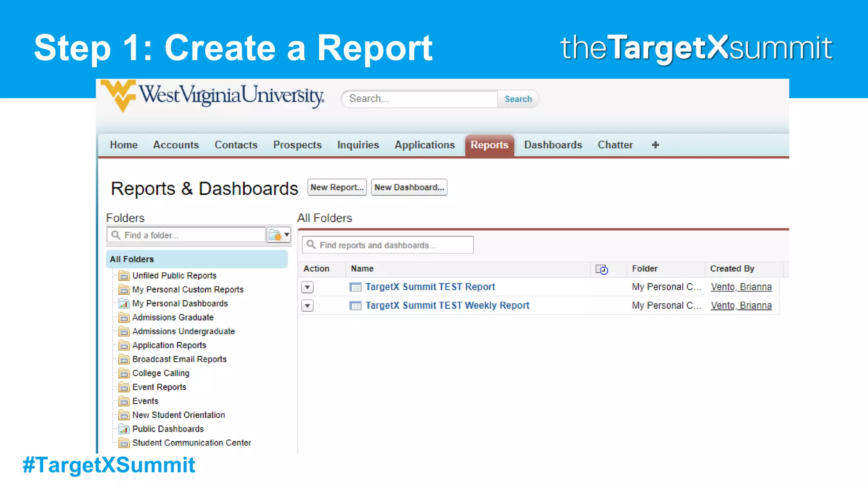This screenshot has height=488, width=868.
Task: Open the New Student Orientation folder
Action: pyautogui.click(x=178, y=416)
